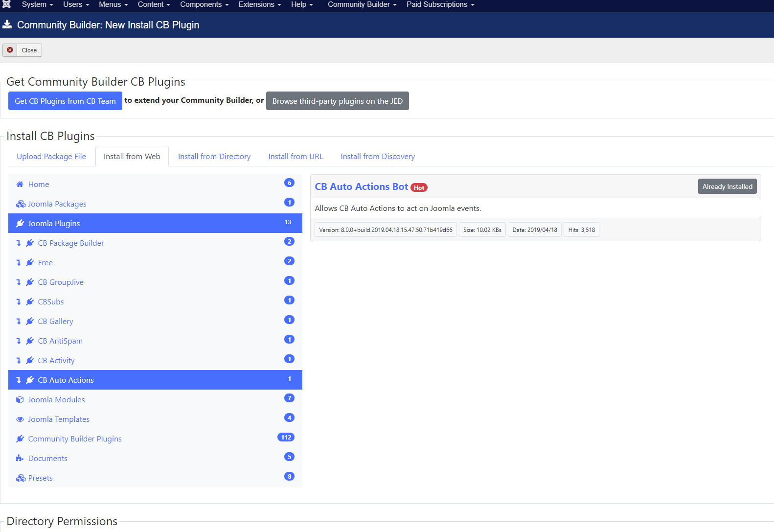774x532 pixels.
Task: Click the Joomla Packages cubes icon
Action: pyautogui.click(x=21, y=204)
